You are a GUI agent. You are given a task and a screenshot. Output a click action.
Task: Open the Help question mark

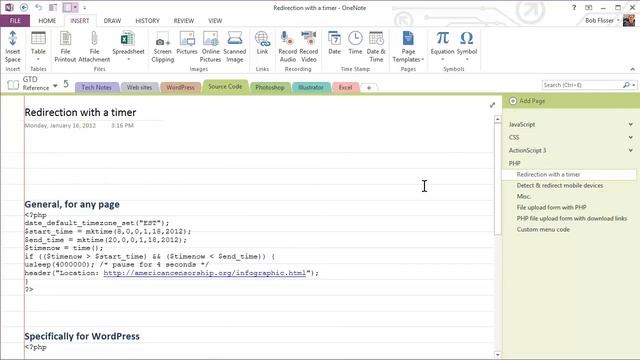(574, 8)
